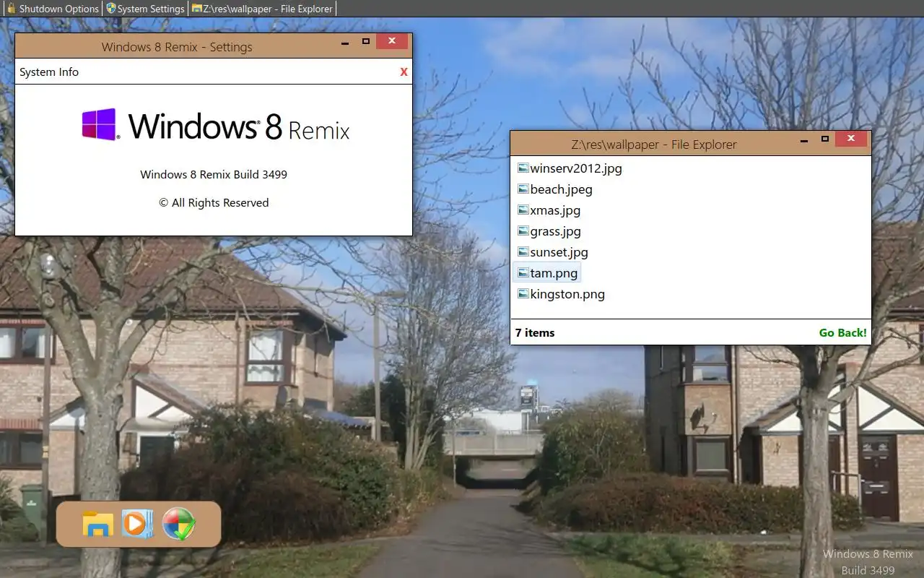Image resolution: width=924 pixels, height=578 pixels.
Task: Click the Windows 8 Remix - Settings title bar
Action: click(177, 47)
